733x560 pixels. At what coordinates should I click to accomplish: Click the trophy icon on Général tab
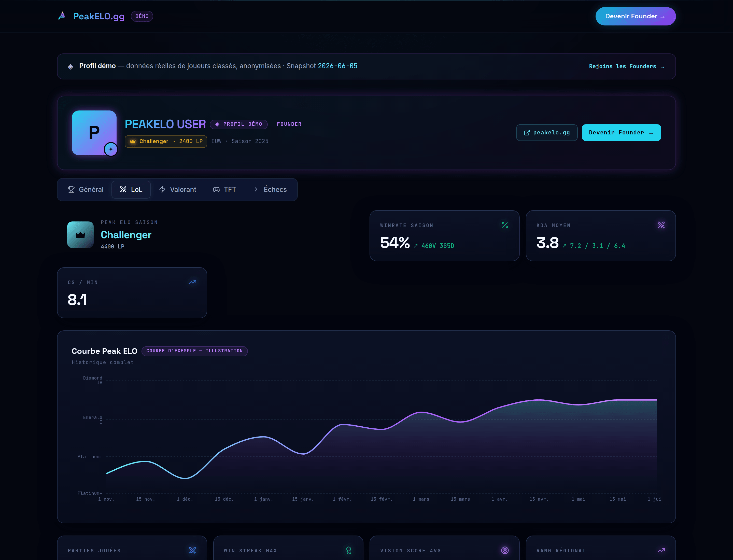71,189
